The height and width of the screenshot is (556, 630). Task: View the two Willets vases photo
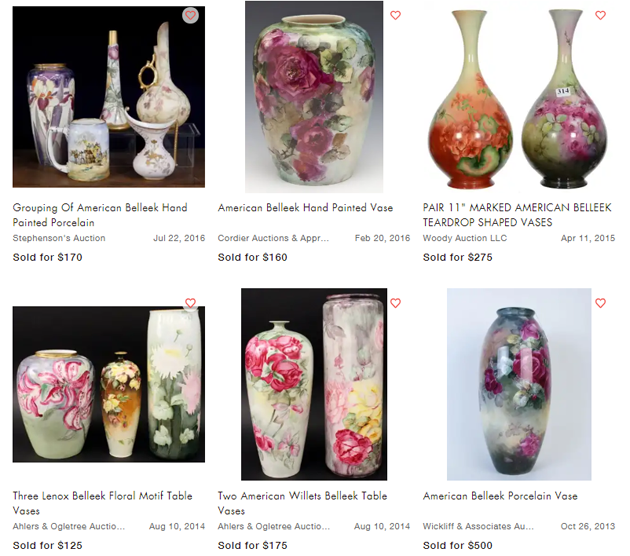click(x=314, y=384)
